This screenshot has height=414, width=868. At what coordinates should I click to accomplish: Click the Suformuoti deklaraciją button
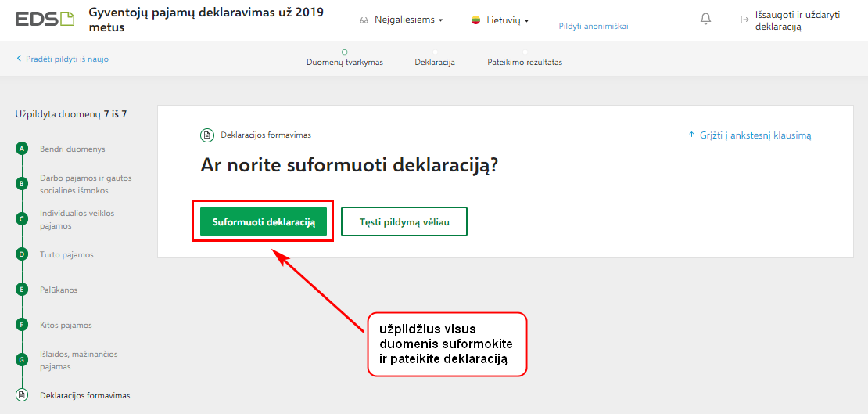pos(264,221)
